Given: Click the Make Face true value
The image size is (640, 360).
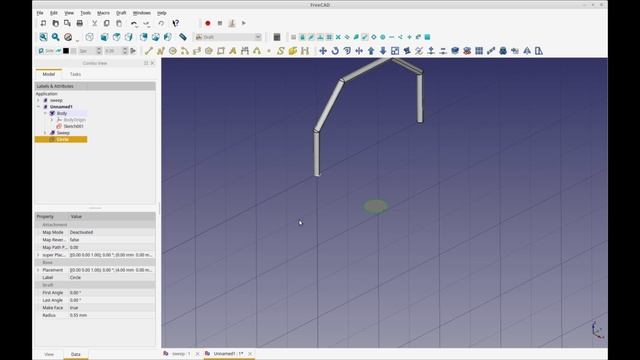Looking at the screenshot, I should coord(111,308).
